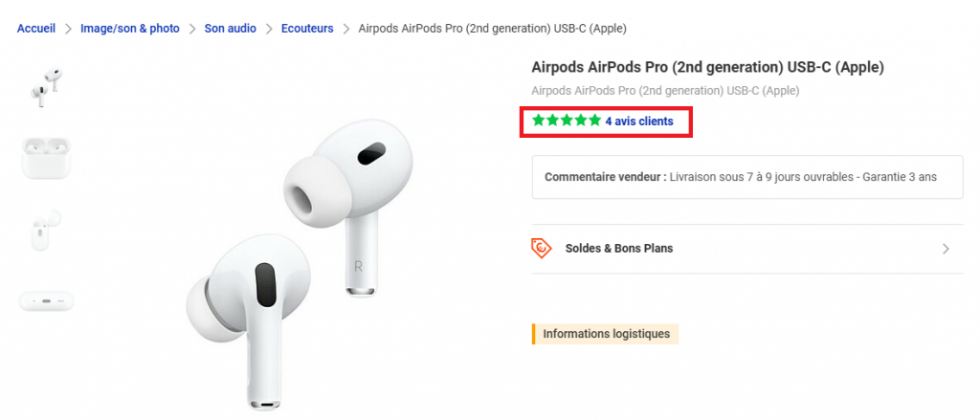Select the open charging case thumbnail
The height and width of the screenshot is (420, 980).
(46, 158)
